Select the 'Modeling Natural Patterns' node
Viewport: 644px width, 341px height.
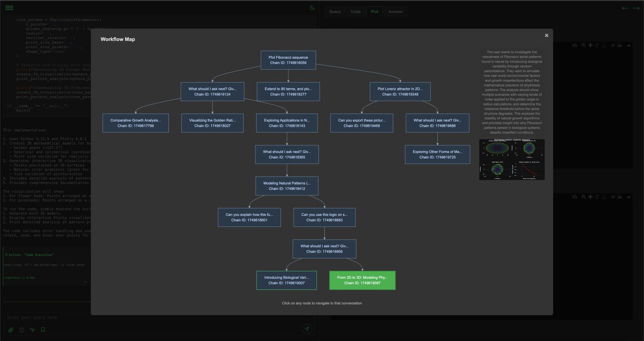[x=287, y=186]
